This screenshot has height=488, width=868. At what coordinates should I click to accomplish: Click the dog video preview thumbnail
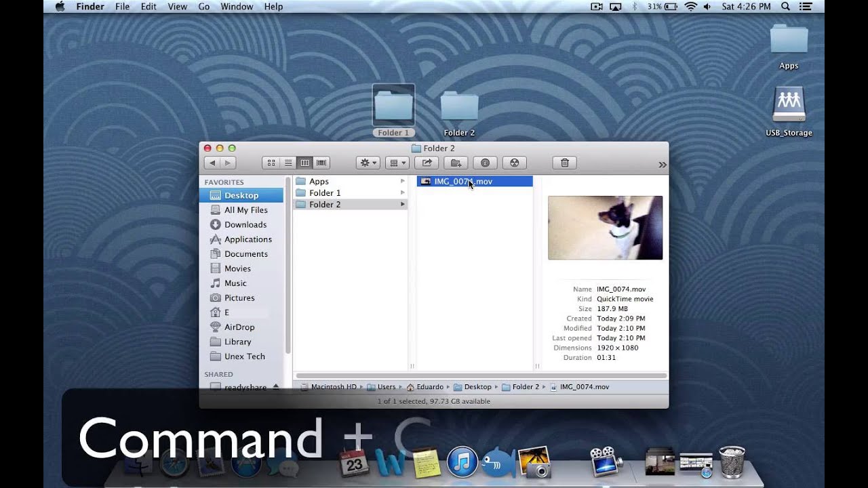pyautogui.click(x=605, y=228)
